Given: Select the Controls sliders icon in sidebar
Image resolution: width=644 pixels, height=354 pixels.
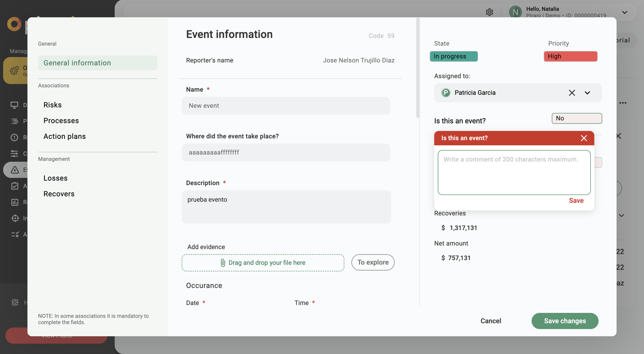Looking at the screenshot, I should coord(15,153).
